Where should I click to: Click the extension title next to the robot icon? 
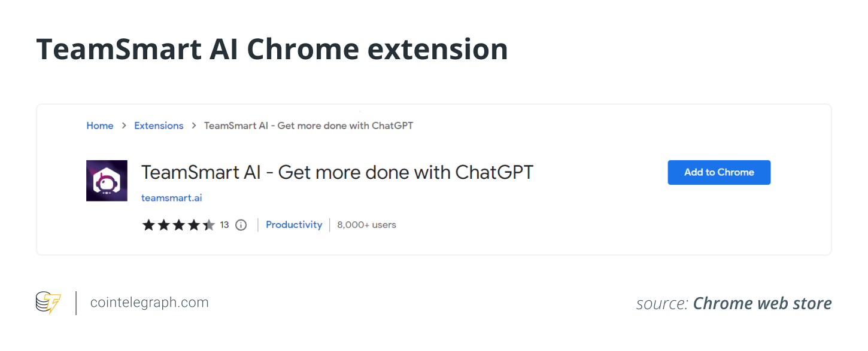coord(337,173)
